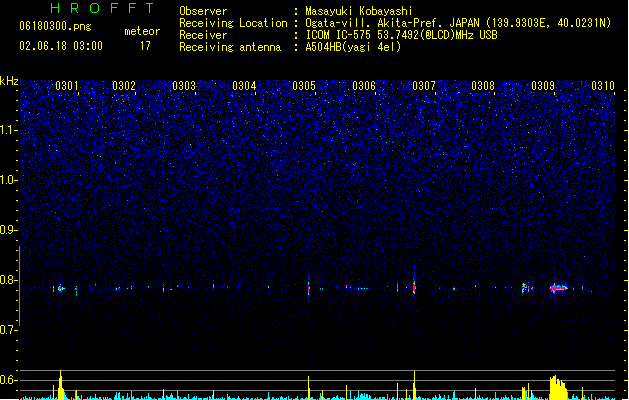This screenshot has height=400, width=629.
Task: Click the wide yellow power peak after 0309
Action: point(558,388)
